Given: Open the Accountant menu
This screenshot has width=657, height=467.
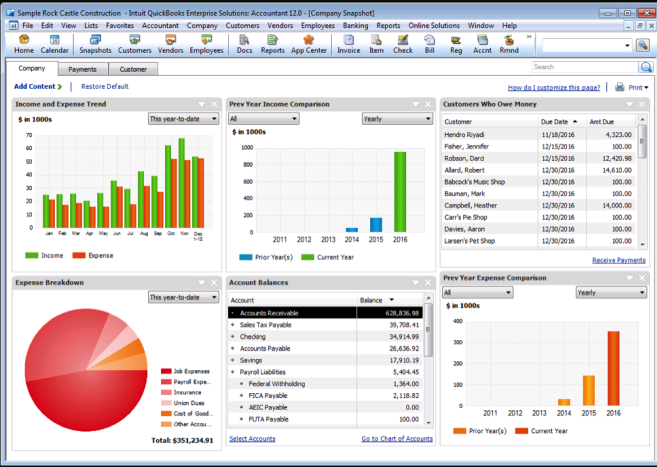Looking at the screenshot, I should [160, 26].
